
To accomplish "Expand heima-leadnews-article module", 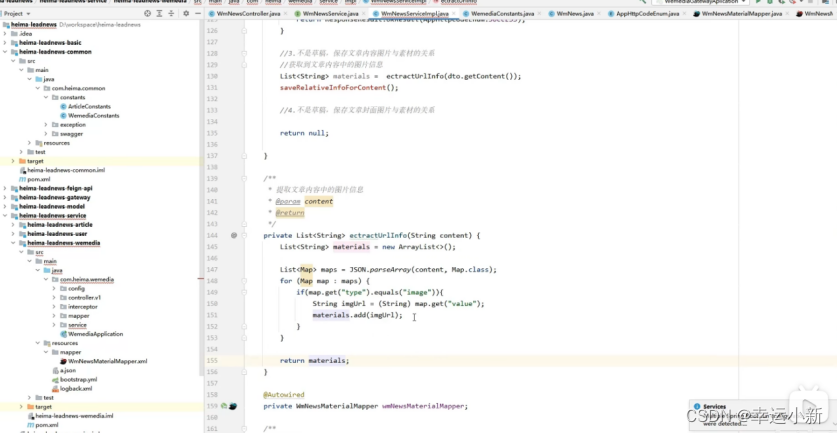I will (x=13, y=224).
